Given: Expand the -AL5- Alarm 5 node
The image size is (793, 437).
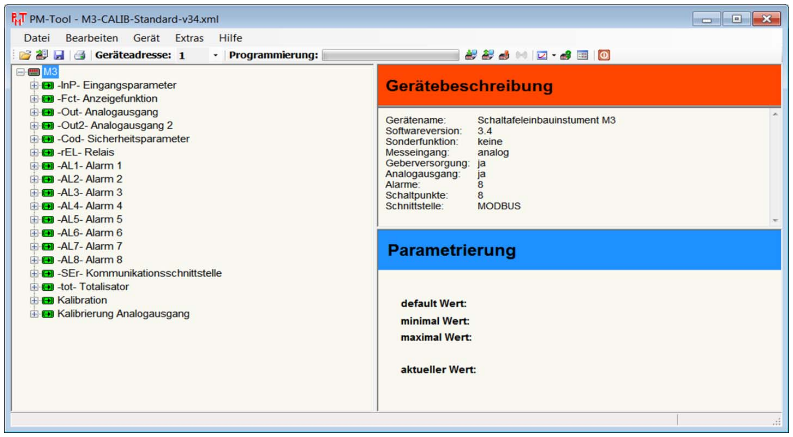Looking at the screenshot, I should 34,220.
